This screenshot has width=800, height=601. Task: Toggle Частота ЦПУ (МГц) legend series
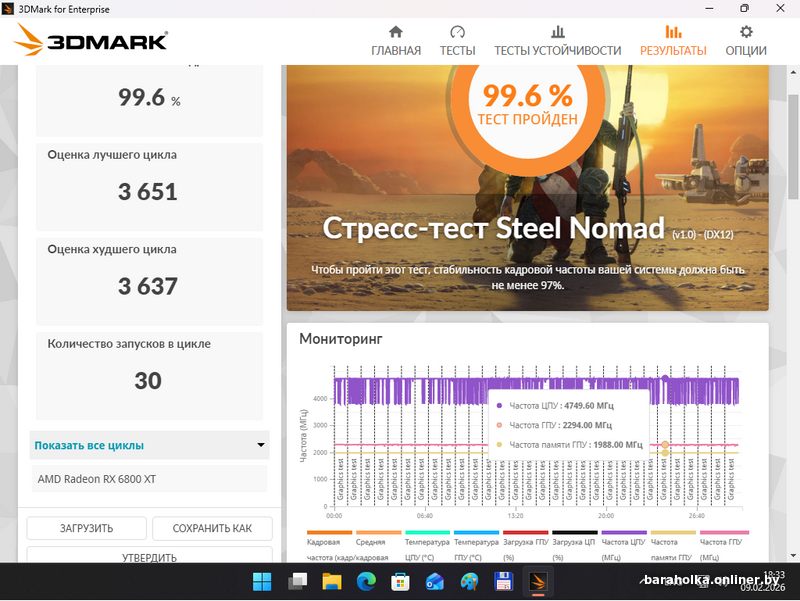point(623,547)
